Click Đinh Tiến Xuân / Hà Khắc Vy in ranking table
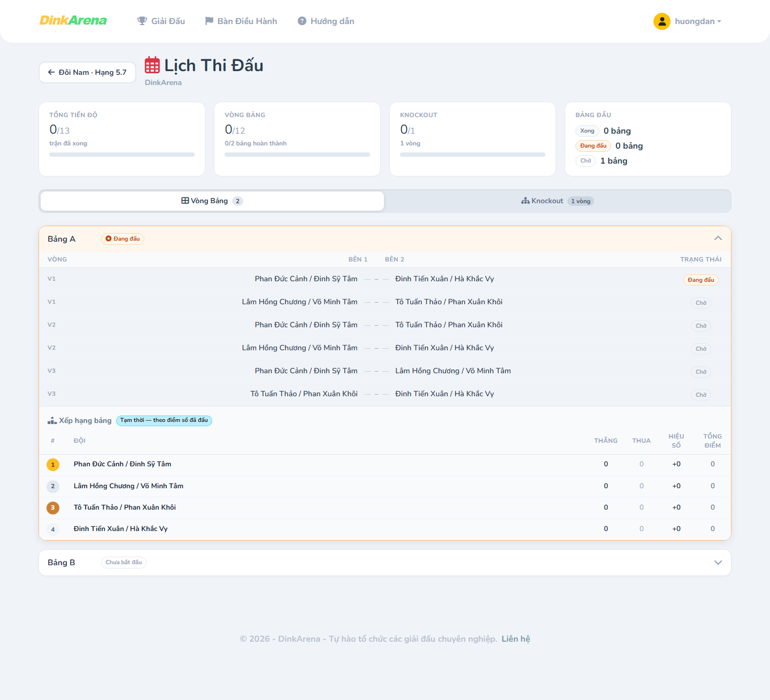 click(120, 529)
